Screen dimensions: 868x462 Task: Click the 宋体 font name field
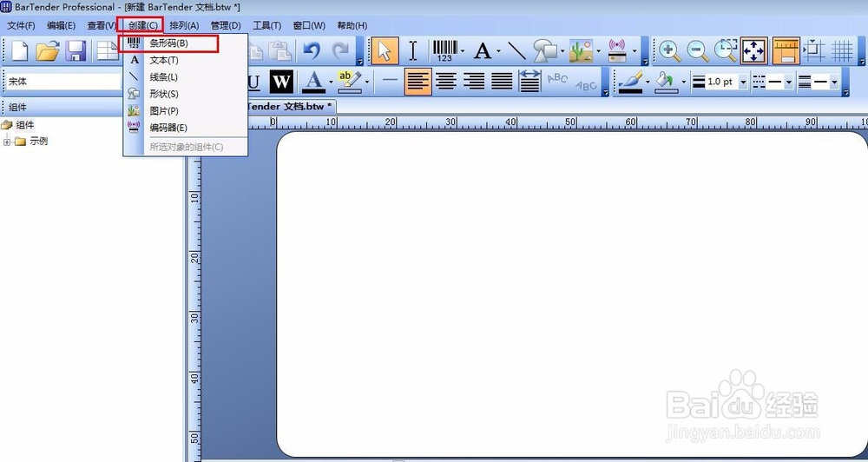pyautogui.click(x=62, y=82)
